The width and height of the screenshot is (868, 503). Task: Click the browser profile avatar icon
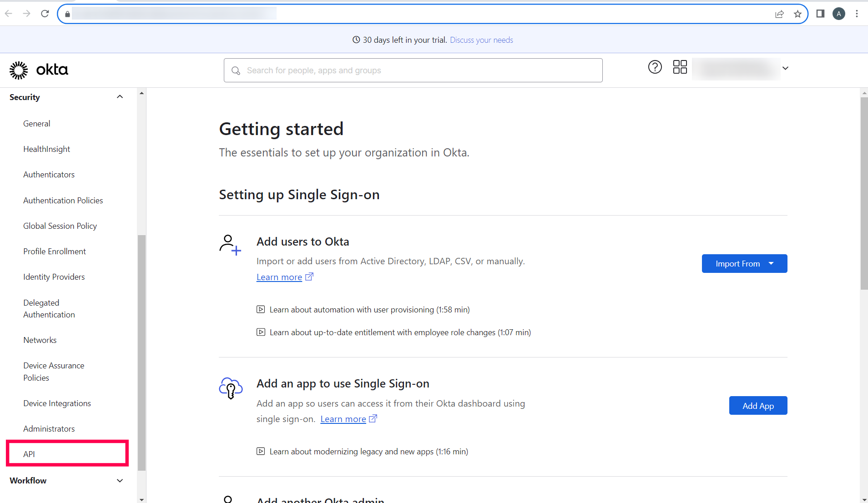[x=838, y=14]
